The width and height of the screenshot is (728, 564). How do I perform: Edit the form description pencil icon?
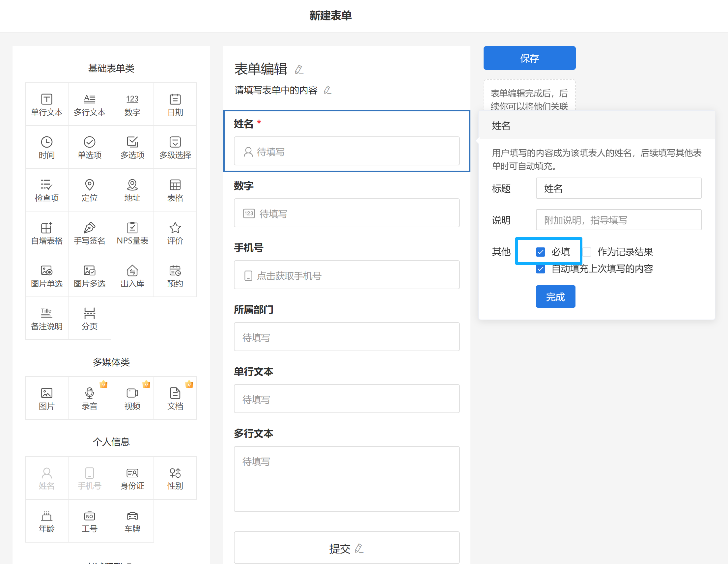[327, 90]
